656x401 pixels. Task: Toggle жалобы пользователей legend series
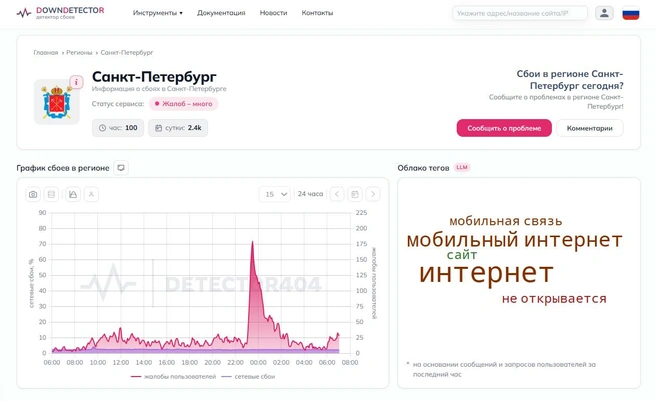pos(173,377)
